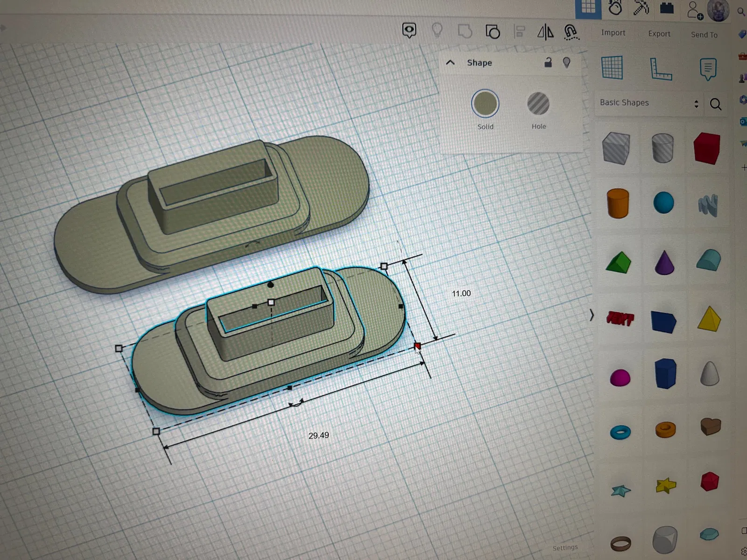The width and height of the screenshot is (747, 560).
Task: Open the Align tool
Action: 519,32
